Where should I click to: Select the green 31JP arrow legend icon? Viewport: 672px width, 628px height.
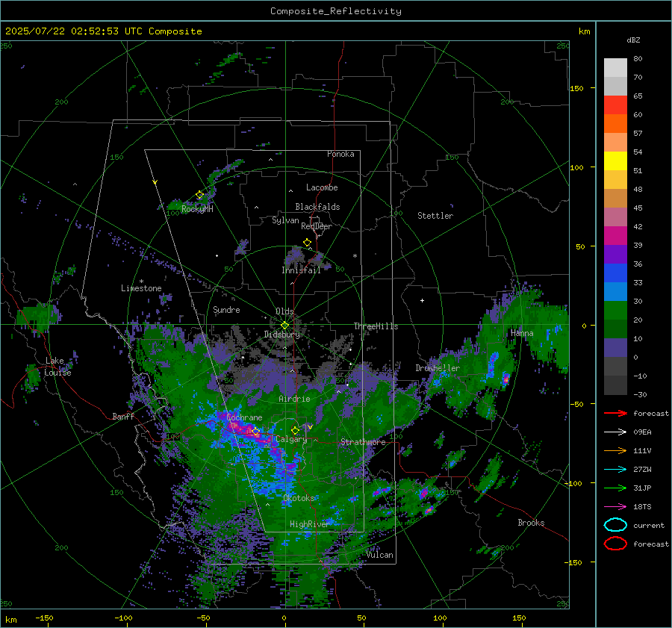(615, 488)
